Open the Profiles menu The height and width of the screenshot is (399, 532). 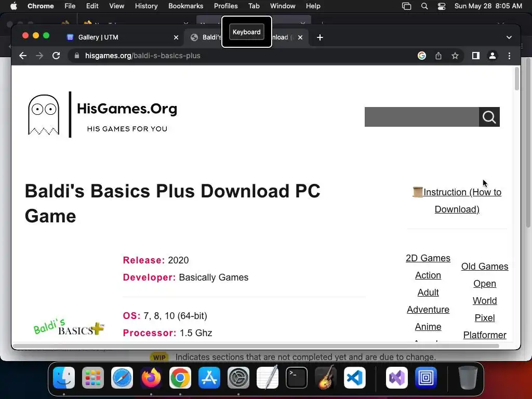[225, 6]
